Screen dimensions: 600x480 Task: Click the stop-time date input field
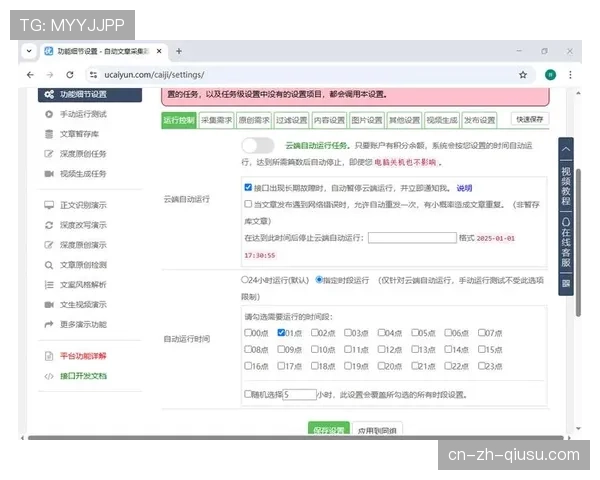click(x=412, y=238)
